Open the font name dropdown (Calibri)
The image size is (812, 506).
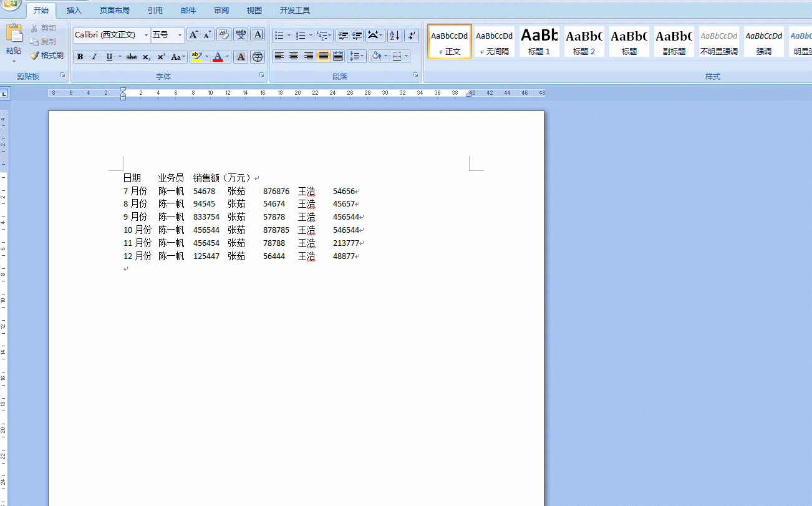[x=147, y=35]
